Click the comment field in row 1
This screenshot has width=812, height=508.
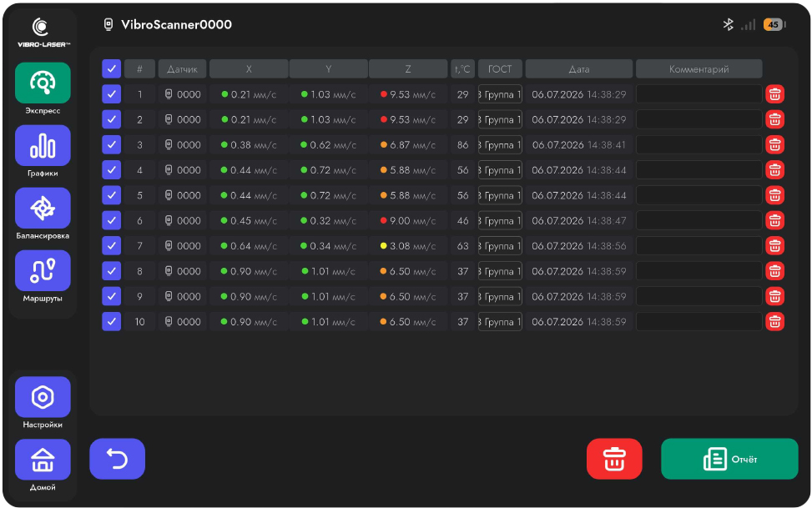click(x=699, y=94)
